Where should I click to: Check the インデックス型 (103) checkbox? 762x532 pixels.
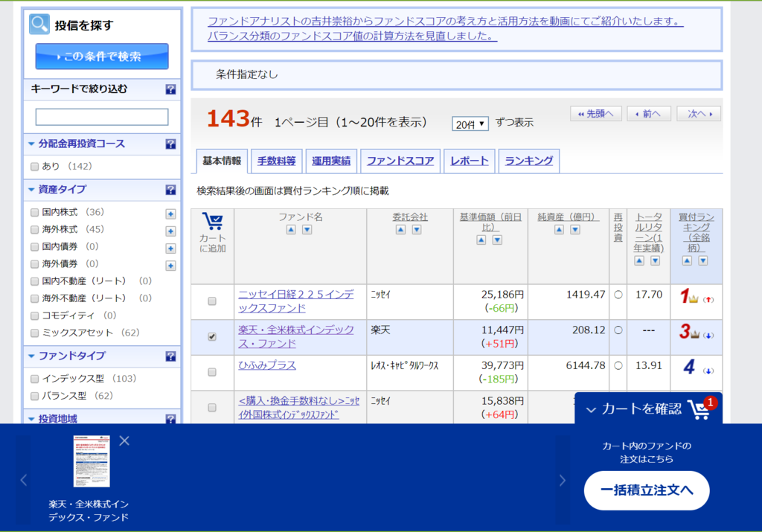[x=34, y=379]
